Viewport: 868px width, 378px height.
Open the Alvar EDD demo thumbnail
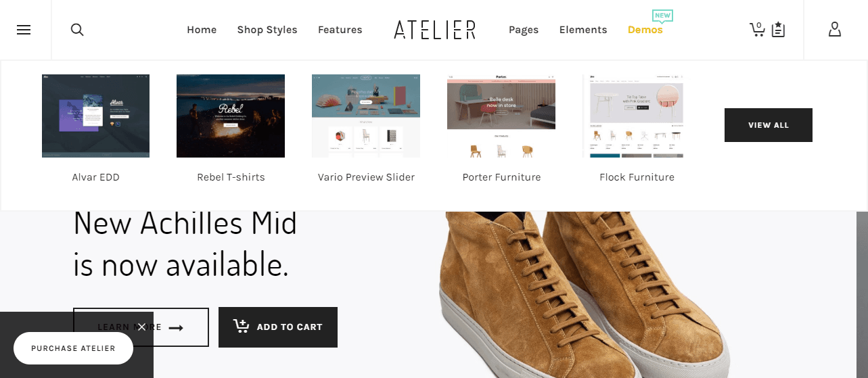coord(96,116)
